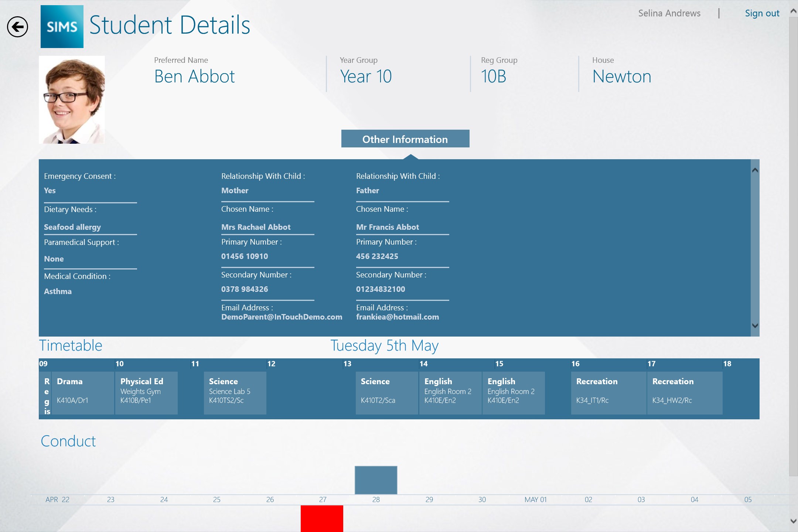This screenshot has width=798, height=532.
Task: Click the red conduct bar under 27
Action: click(322, 518)
